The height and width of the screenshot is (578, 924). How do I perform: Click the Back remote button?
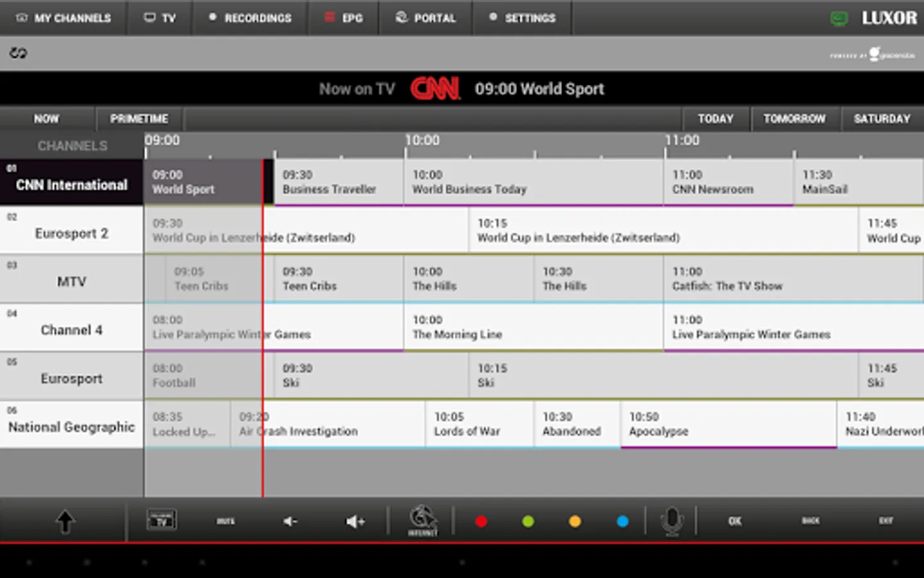(x=810, y=521)
